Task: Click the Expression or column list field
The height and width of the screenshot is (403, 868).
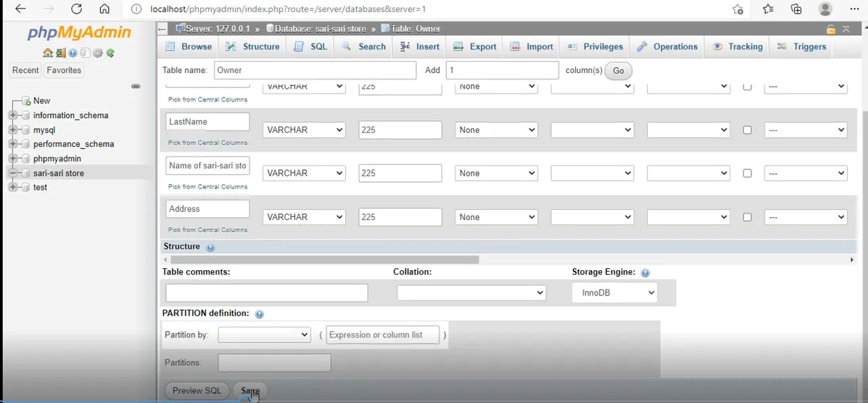Action: (x=383, y=335)
